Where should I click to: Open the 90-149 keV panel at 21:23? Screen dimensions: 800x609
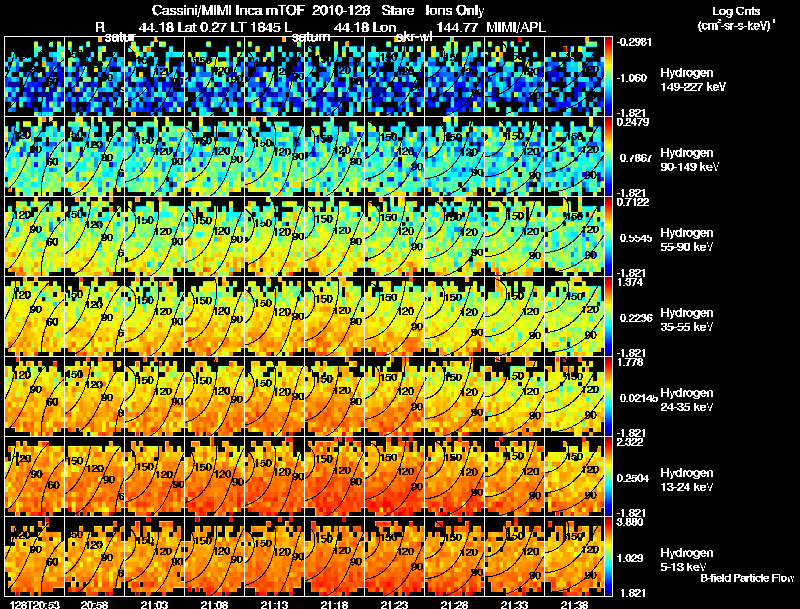(x=394, y=156)
